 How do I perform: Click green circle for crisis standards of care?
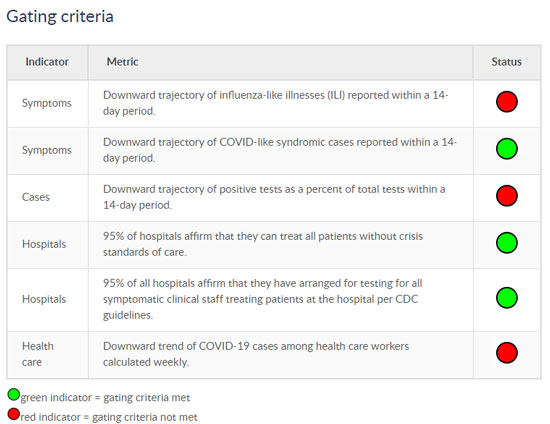(507, 243)
